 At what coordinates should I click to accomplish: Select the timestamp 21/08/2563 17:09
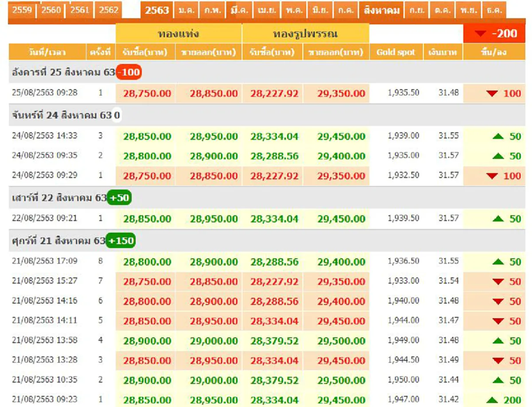pyautogui.click(x=45, y=261)
